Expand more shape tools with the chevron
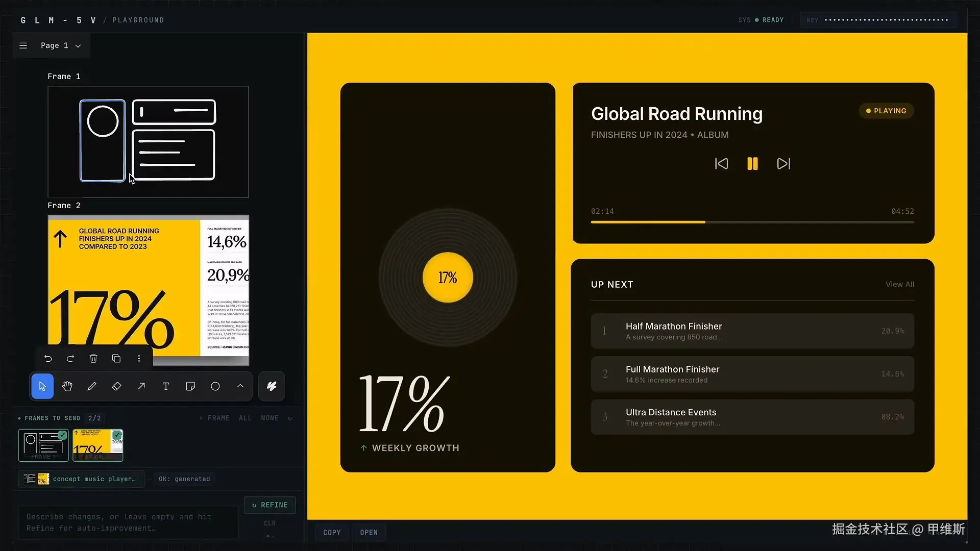This screenshot has width=980, height=551. [240, 386]
